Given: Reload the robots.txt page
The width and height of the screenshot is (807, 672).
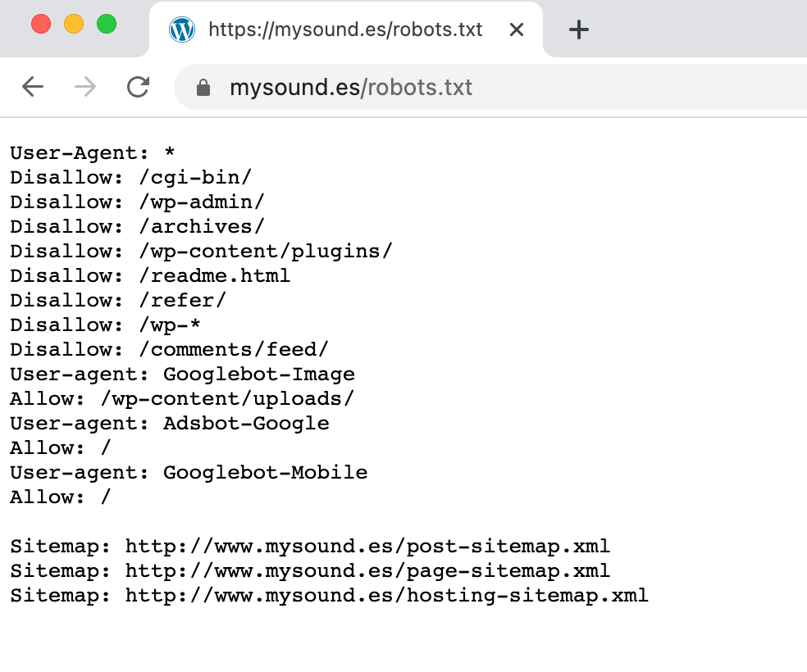Looking at the screenshot, I should [x=138, y=86].
